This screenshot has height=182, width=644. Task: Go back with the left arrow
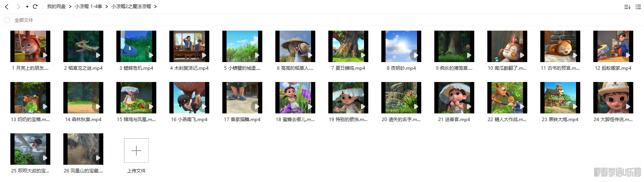click(7, 7)
